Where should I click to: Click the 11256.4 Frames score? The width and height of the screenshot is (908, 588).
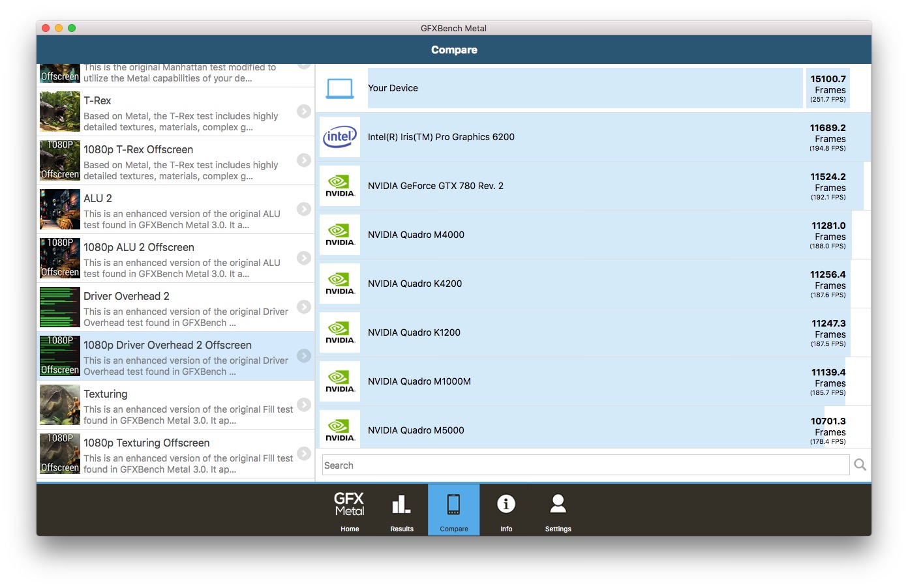828,284
